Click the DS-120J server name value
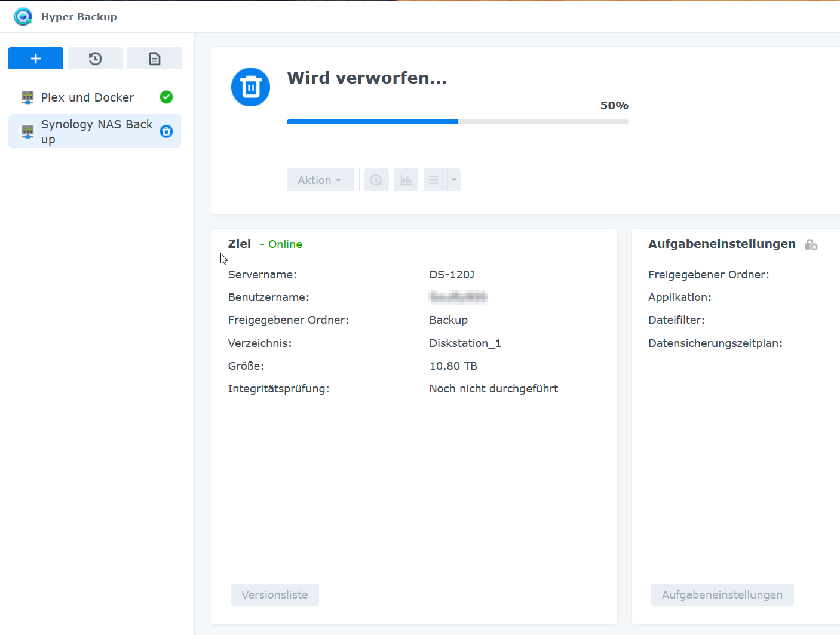This screenshot has width=840, height=635. tap(452, 275)
